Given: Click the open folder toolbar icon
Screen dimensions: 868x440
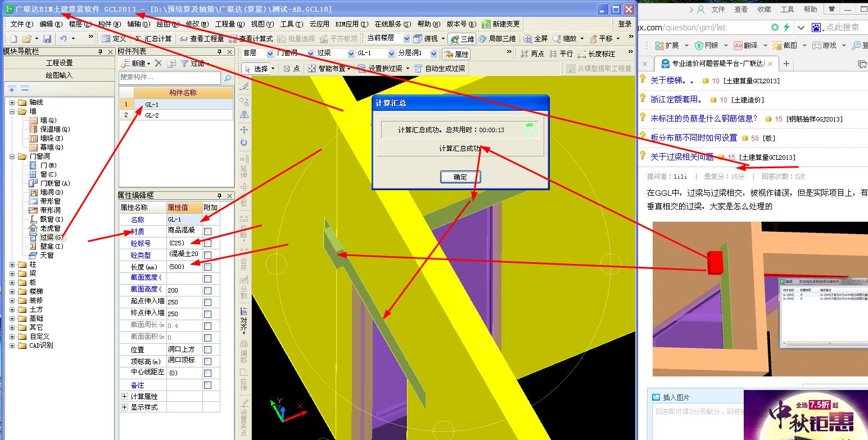Looking at the screenshot, I should [26, 38].
